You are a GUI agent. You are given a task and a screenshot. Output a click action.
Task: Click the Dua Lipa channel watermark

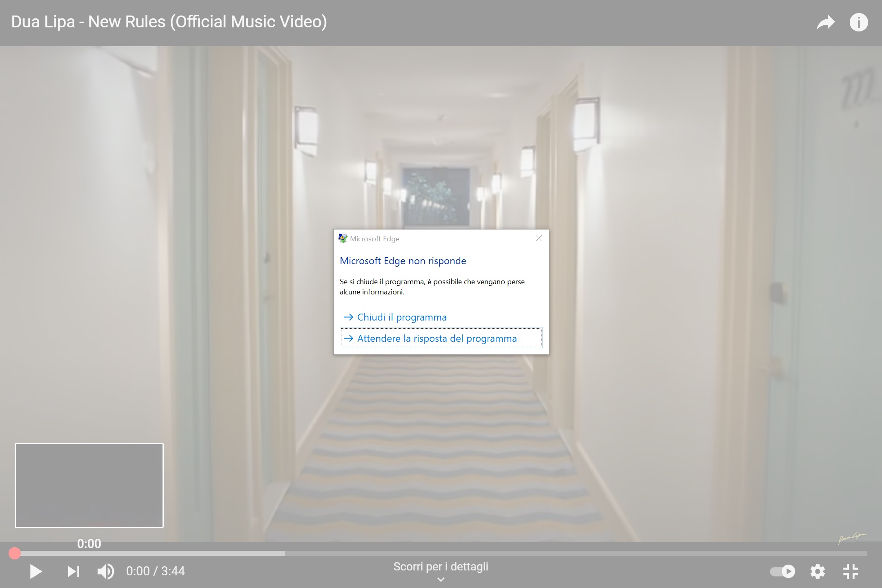tap(852, 537)
